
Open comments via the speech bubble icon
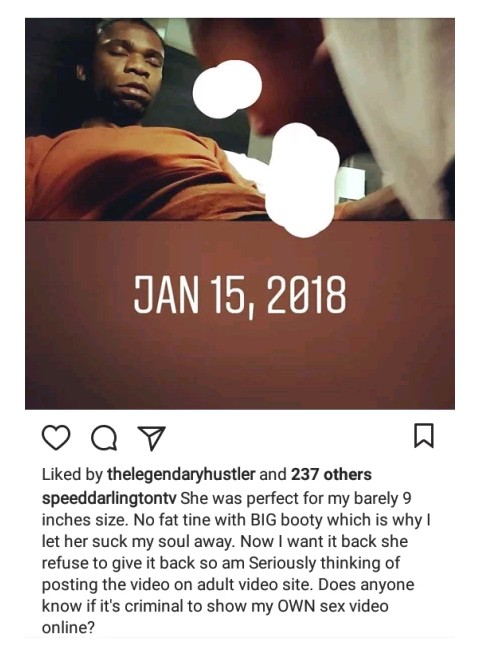tap(104, 438)
